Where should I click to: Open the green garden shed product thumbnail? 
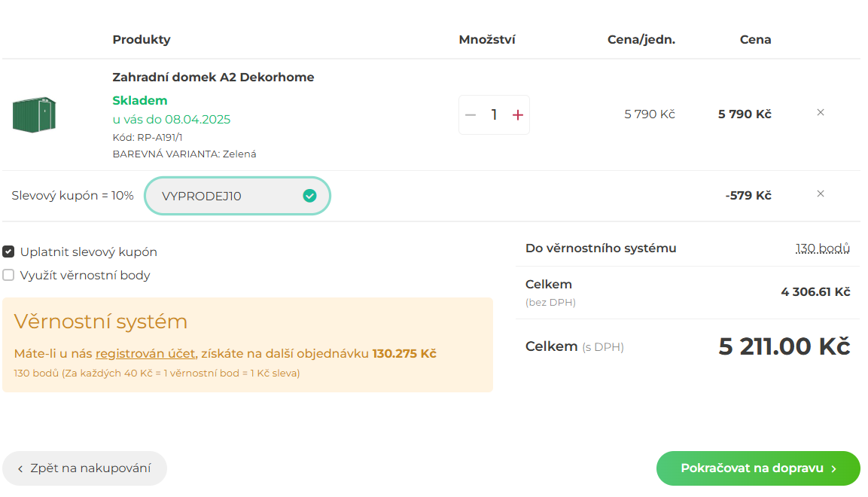click(x=35, y=115)
